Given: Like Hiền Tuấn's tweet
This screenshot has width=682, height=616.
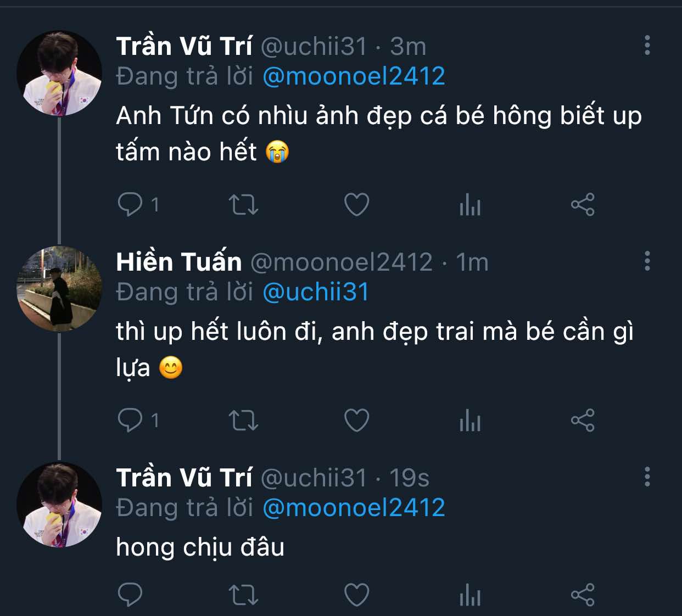Looking at the screenshot, I should [x=356, y=421].
